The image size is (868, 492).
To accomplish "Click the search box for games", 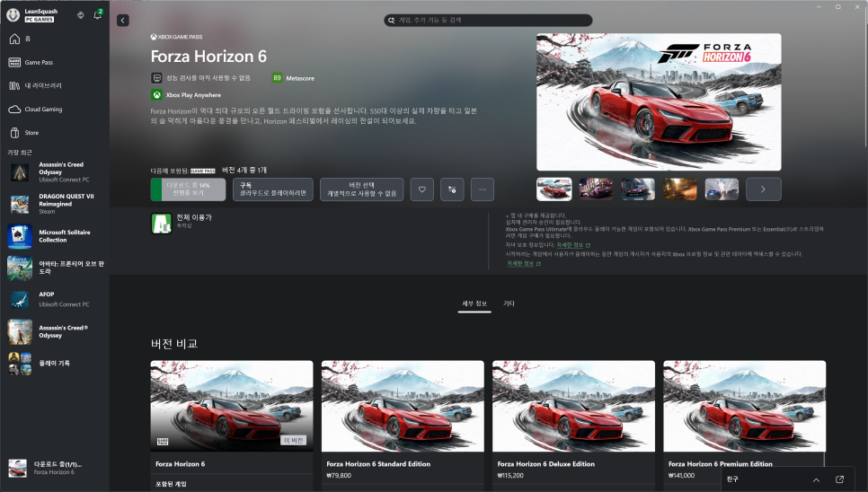I will coord(488,20).
